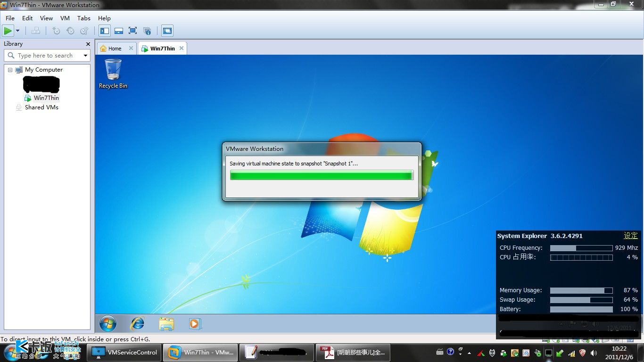Open the Edit menu
This screenshot has height=362, width=644.
pos(27,18)
